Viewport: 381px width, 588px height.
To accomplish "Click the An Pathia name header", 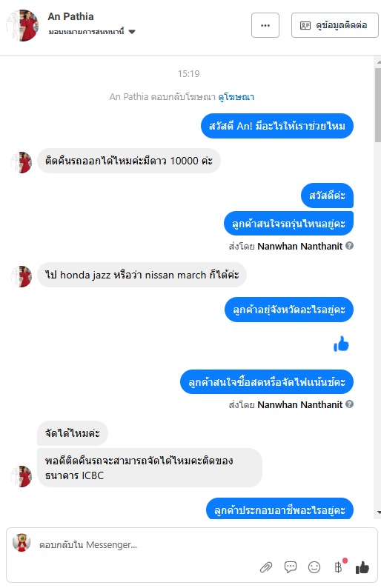I will [x=70, y=16].
